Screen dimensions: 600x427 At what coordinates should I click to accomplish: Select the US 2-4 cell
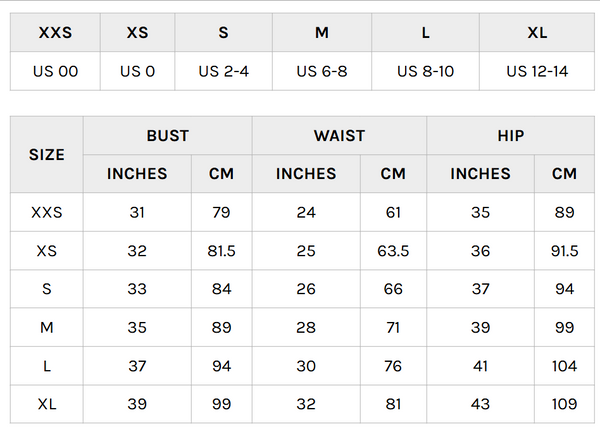[x=223, y=71]
